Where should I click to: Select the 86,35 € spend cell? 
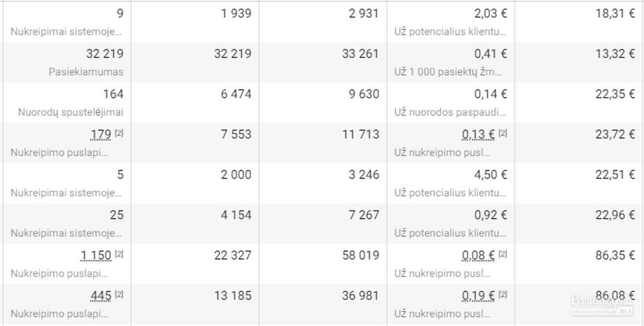(x=616, y=255)
